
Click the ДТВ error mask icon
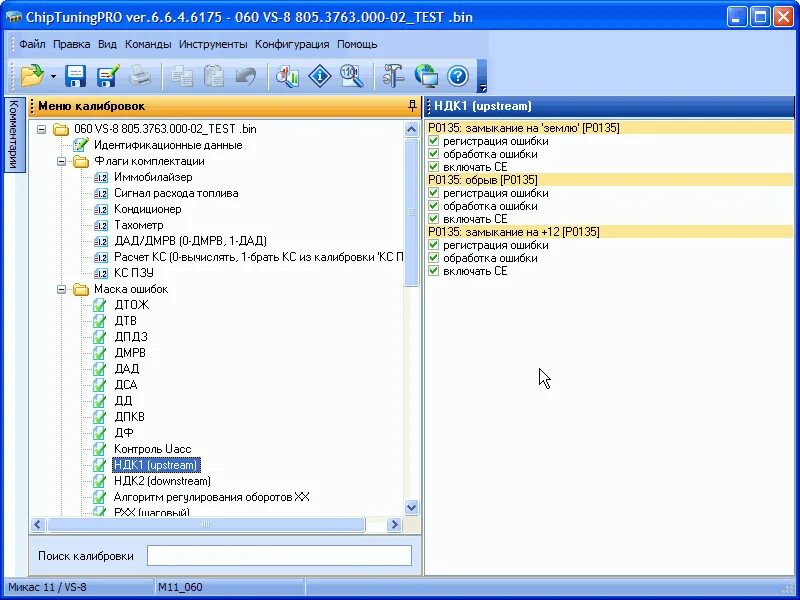pos(99,321)
